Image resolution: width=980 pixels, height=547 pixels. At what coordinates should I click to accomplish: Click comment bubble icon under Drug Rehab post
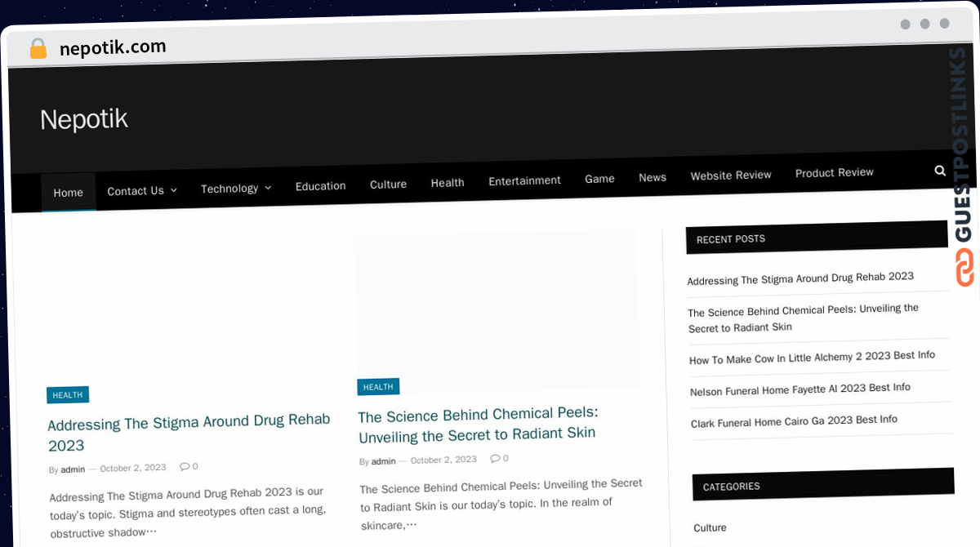click(185, 466)
